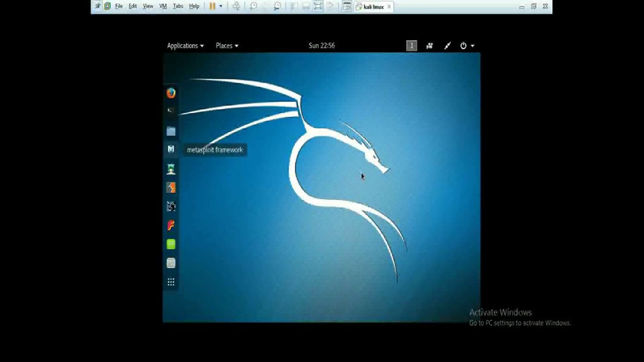This screenshot has width=644, height=362.
Task: Open the power system menu in top bar
Action: (x=467, y=46)
